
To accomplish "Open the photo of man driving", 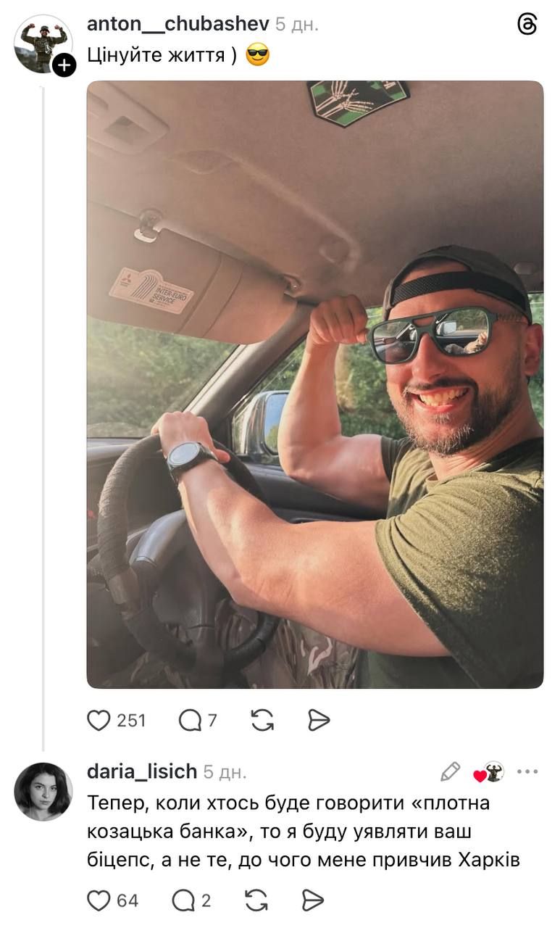I will pos(314,384).
